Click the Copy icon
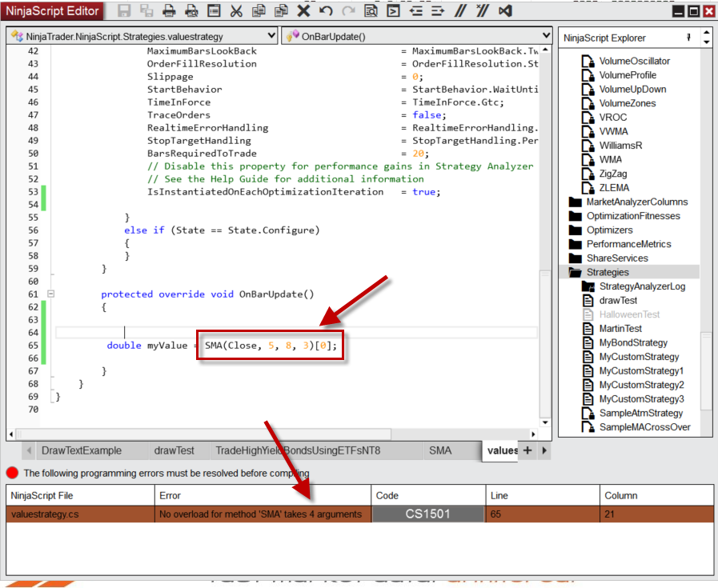718x588 pixels. (x=259, y=10)
